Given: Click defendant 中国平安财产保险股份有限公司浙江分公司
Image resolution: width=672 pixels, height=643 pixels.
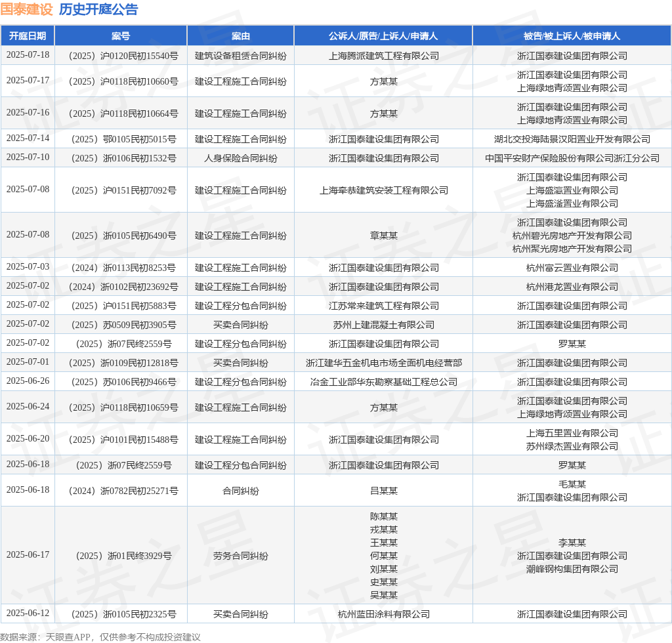Looking at the screenshot, I should [x=572, y=158].
